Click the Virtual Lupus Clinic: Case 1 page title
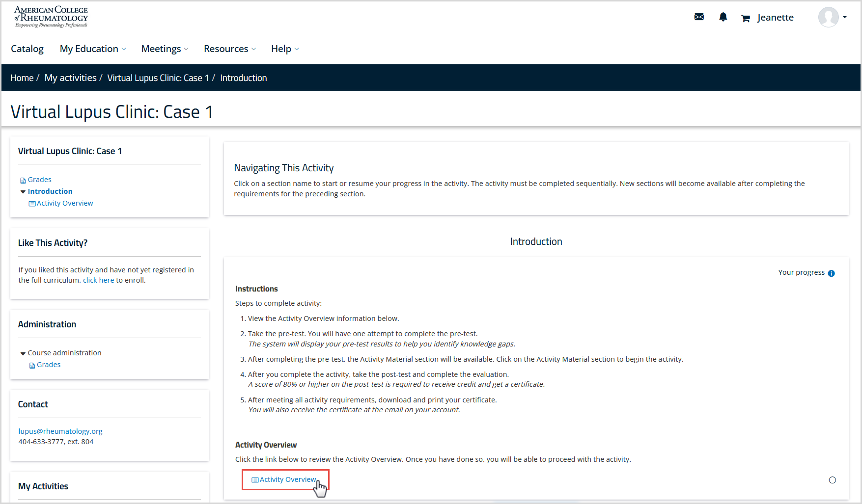The height and width of the screenshot is (504, 862). 112,112
